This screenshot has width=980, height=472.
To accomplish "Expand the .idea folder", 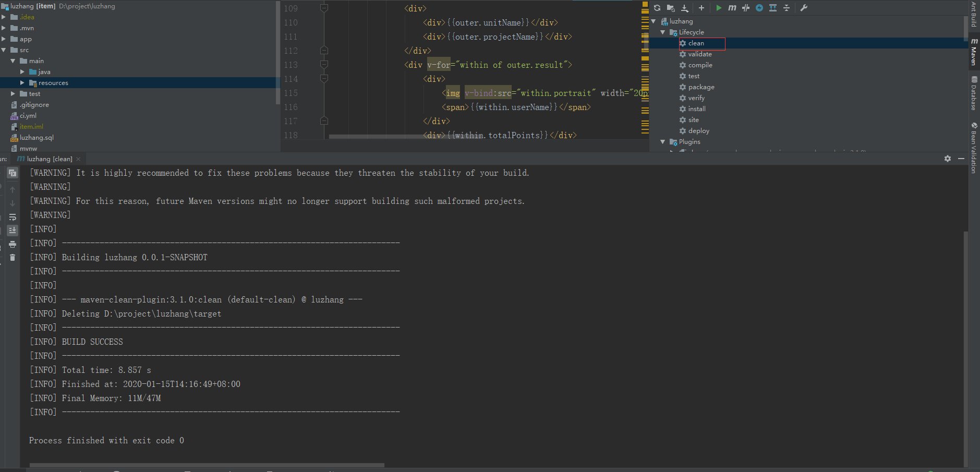I will [x=4, y=17].
